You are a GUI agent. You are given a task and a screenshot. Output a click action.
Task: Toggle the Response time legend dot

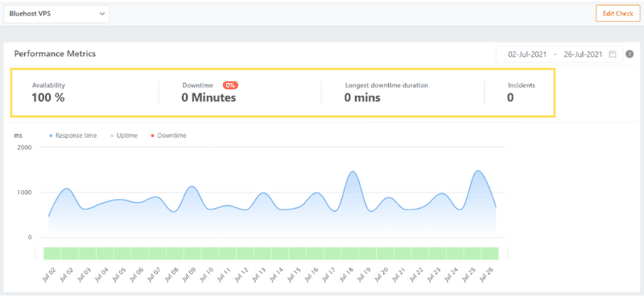[51, 135]
